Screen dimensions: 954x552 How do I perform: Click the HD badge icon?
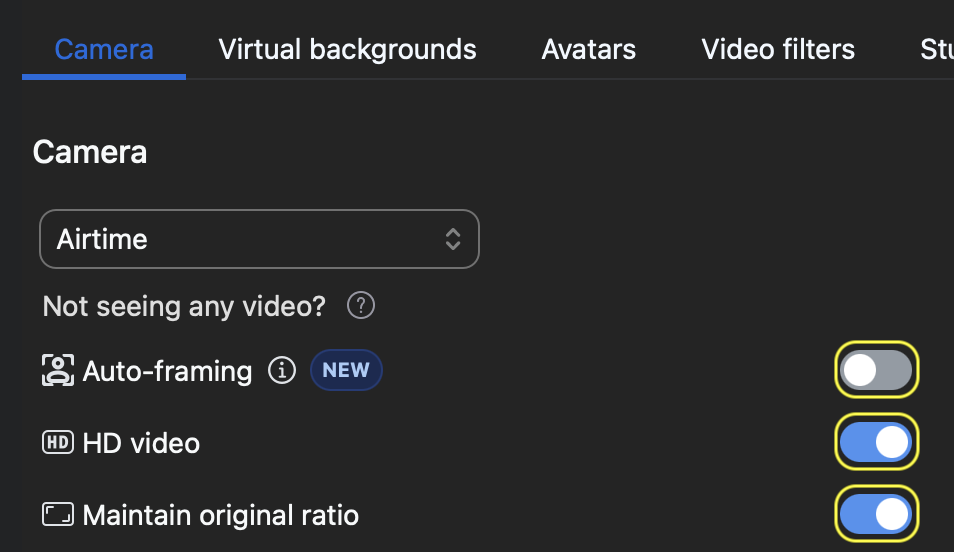57,442
